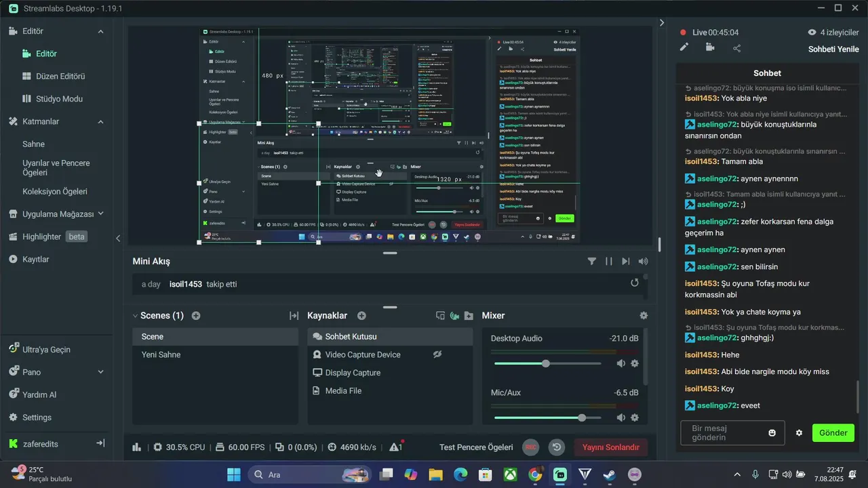Open performance stats bar chart icon
The height and width of the screenshot is (488, 868).
[137, 447]
